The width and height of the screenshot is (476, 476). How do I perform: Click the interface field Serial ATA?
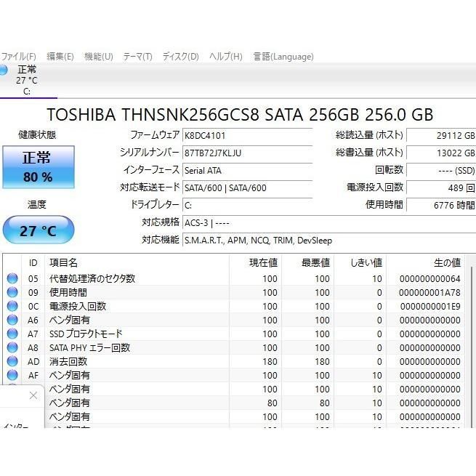point(247,170)
